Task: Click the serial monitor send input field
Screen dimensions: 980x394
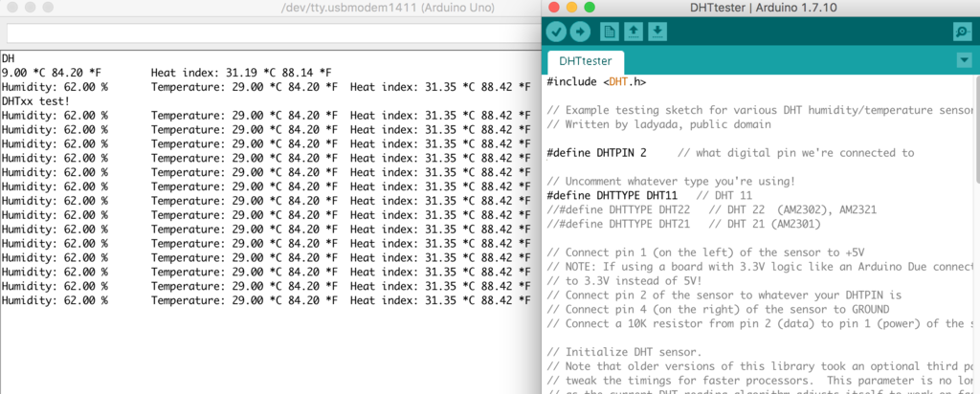Action: [x=274, y=33]
